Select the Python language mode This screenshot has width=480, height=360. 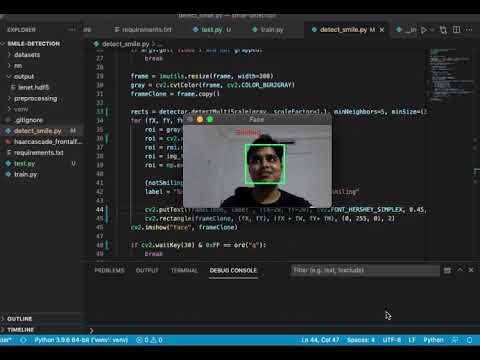[x=433, y=340]
